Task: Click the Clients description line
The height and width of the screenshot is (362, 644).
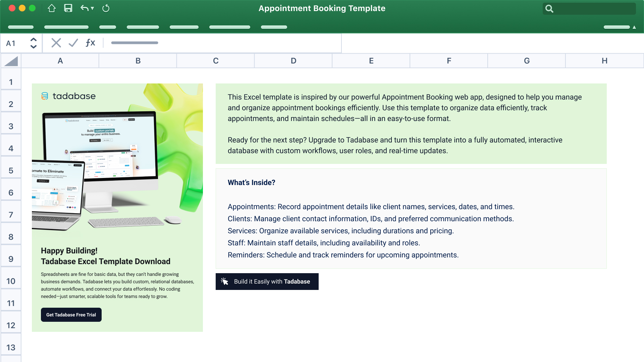Action: 371,219
